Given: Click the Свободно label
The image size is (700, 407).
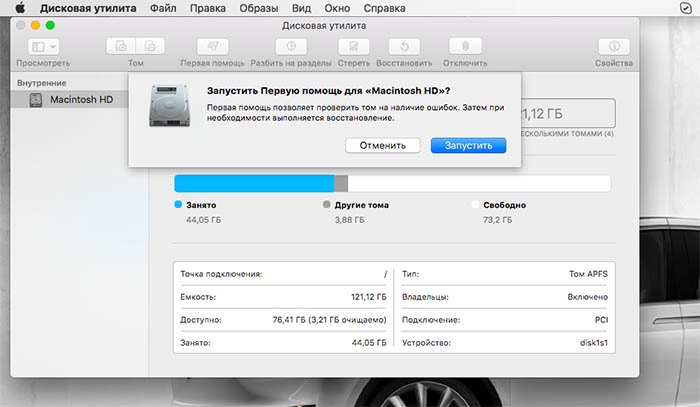Looking at the screenshot, I should click(504, 205).
